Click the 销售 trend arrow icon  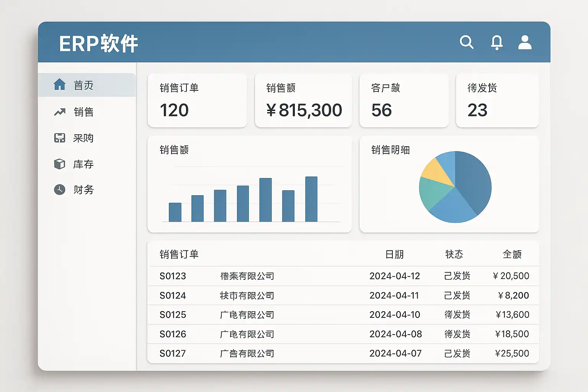click(x=59, y=112)
